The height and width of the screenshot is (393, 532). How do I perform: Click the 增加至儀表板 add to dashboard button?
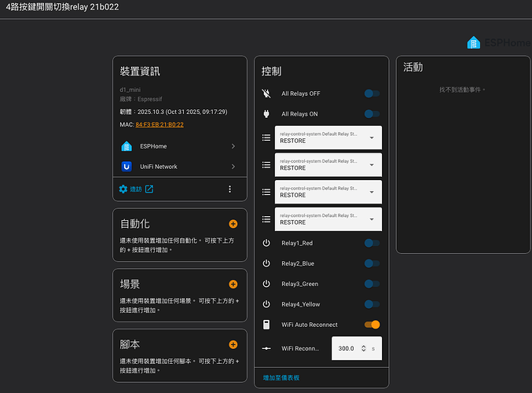tap(281, 377)
